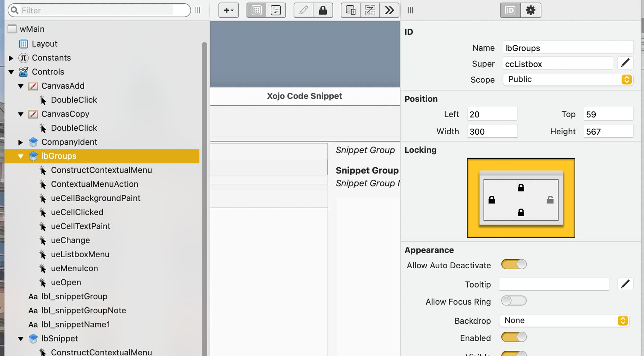The height and width of the screenshot is (356, 644).
Task: Click pencil icon next to Super field
Action: tap(625, 63)
